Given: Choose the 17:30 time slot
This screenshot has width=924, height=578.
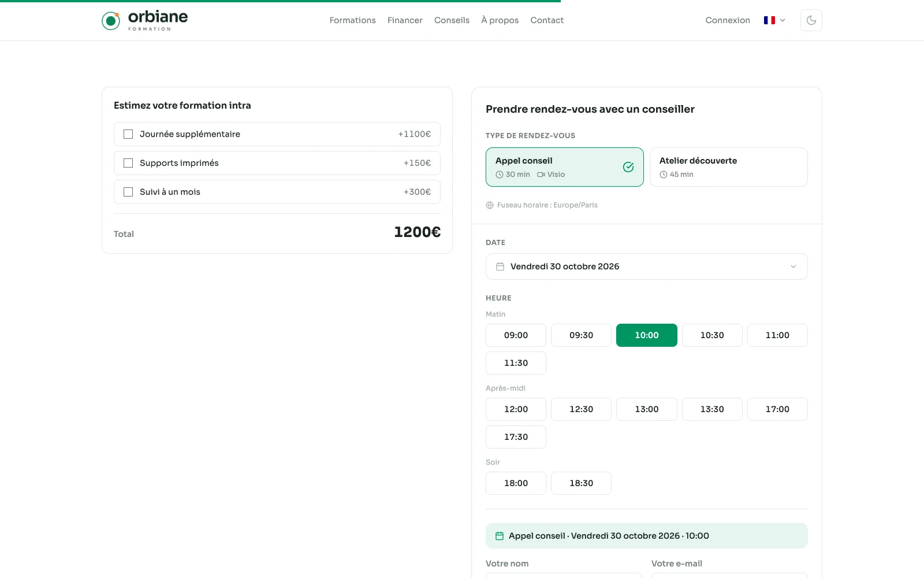Looking at the screenshot, I should coord(516,437).
